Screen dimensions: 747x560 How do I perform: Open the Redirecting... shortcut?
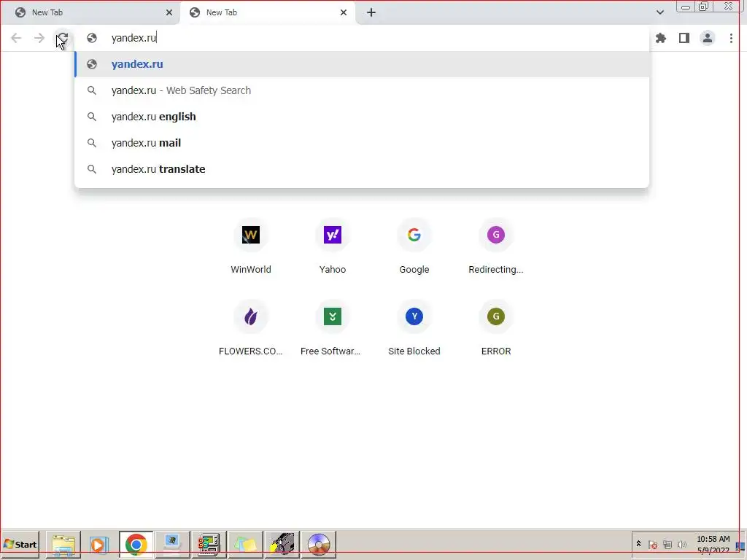(496, 246)
